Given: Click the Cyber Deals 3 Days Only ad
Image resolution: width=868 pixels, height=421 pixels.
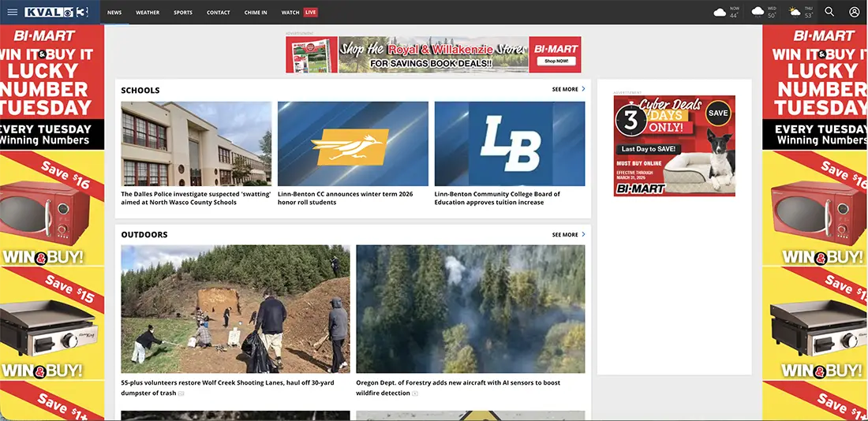Looking at the screenshot, I should point(674,146).
